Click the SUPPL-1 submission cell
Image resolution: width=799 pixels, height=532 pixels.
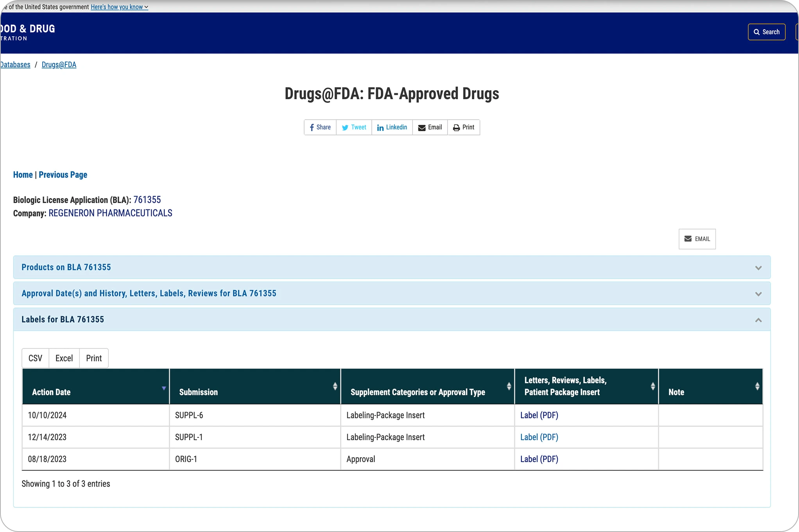255,437
